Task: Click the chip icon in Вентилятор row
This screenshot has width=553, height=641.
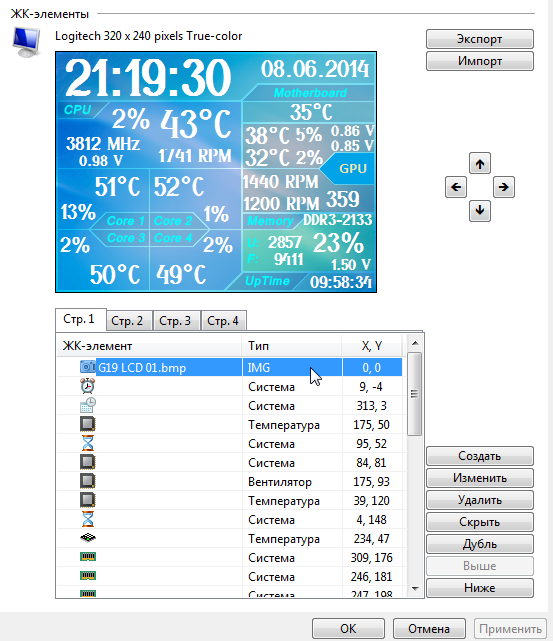Action: 87,481
